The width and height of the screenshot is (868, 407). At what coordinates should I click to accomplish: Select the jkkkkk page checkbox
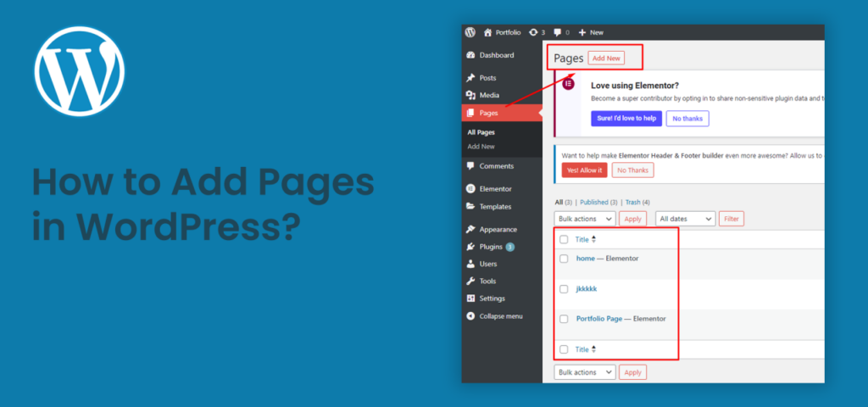tap(564, 289)
